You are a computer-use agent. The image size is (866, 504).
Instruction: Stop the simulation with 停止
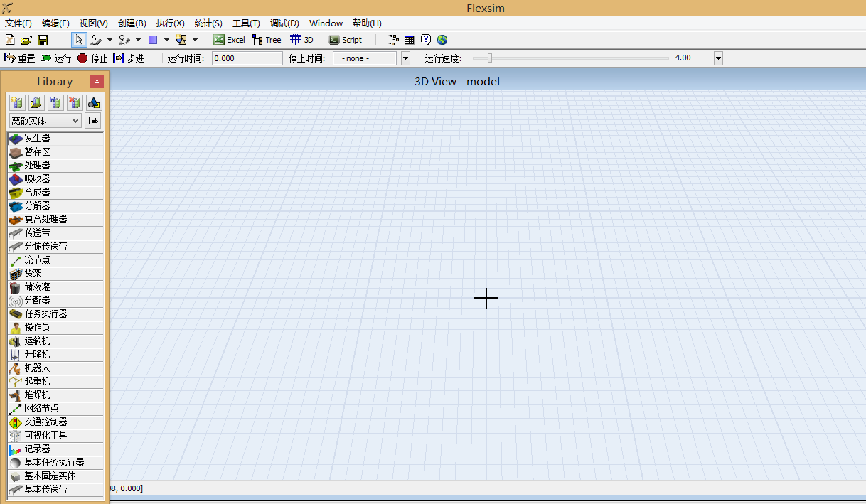[92, 58]
